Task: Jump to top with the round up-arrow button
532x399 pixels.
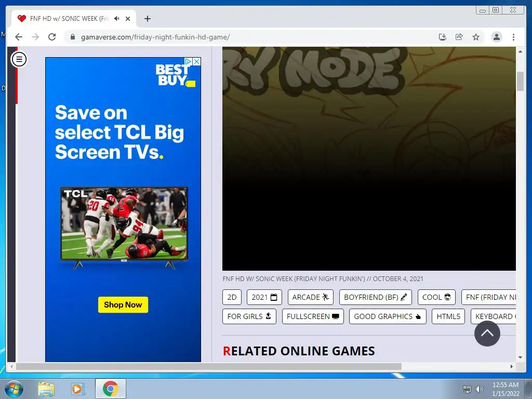Action: tap(487, 334)
